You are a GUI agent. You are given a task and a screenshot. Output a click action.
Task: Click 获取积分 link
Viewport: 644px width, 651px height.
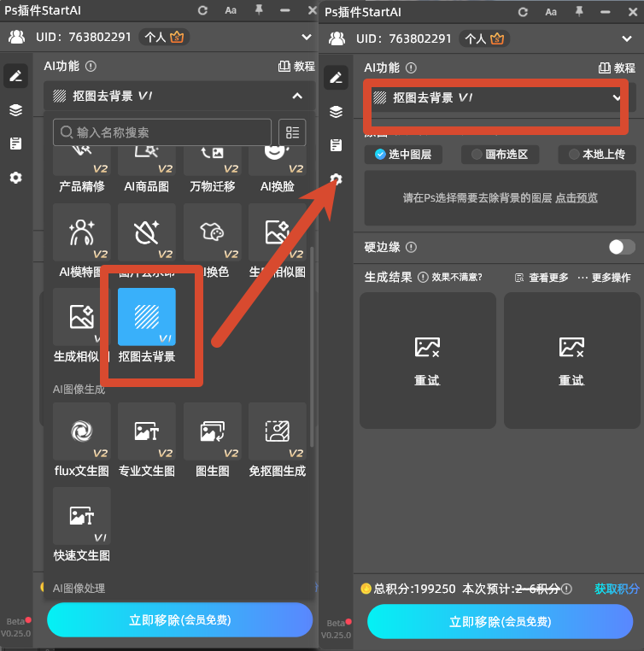(x=617, y=589)
